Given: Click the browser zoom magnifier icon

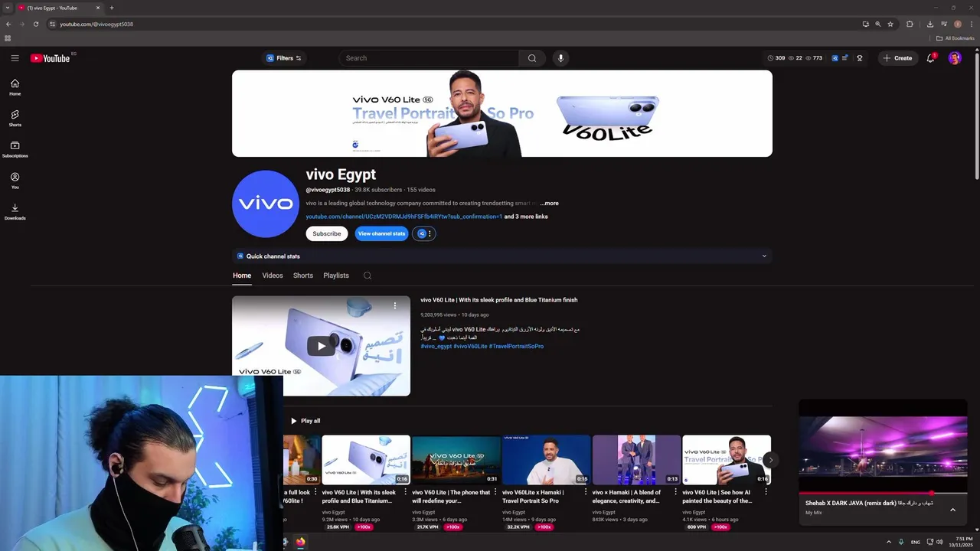Looking at the screenshot, I should click(x=878, y=24).
